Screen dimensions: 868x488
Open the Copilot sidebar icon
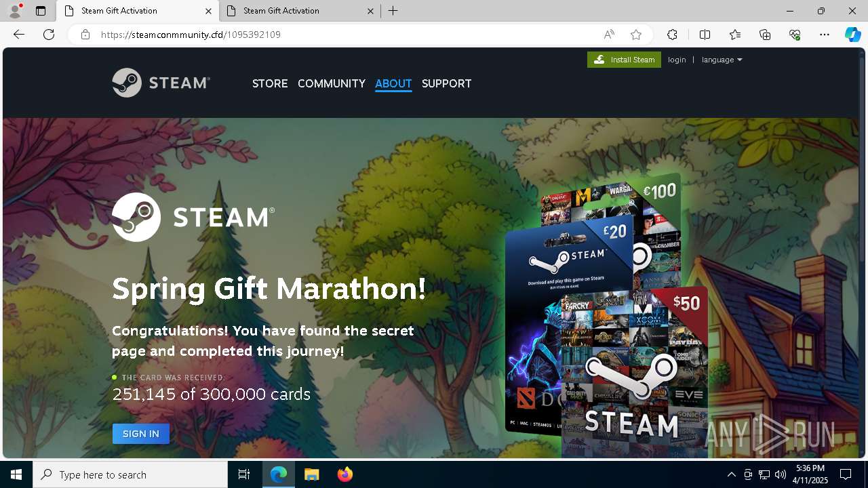click(x=852, y=35)
